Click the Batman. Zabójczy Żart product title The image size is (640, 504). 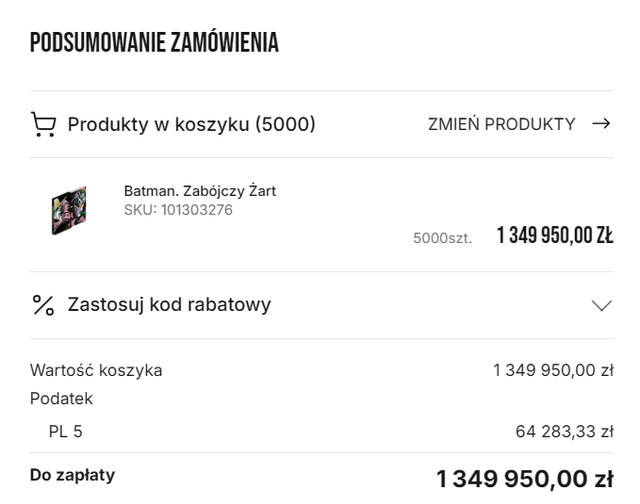[200, 191]
